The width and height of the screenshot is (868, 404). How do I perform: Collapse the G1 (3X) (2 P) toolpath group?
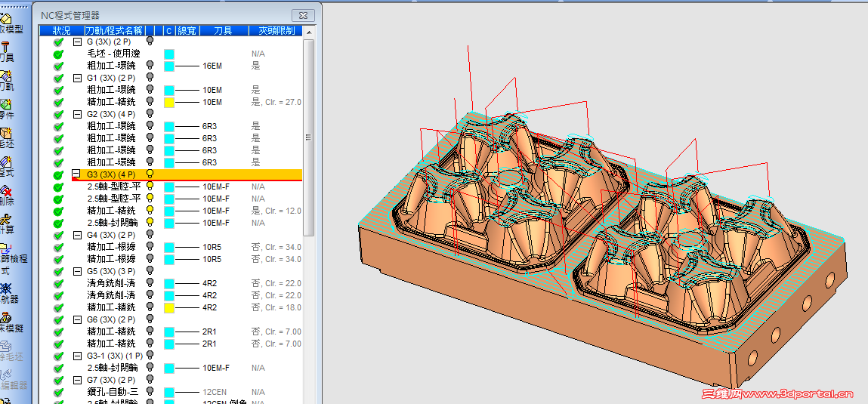point(77,78)
